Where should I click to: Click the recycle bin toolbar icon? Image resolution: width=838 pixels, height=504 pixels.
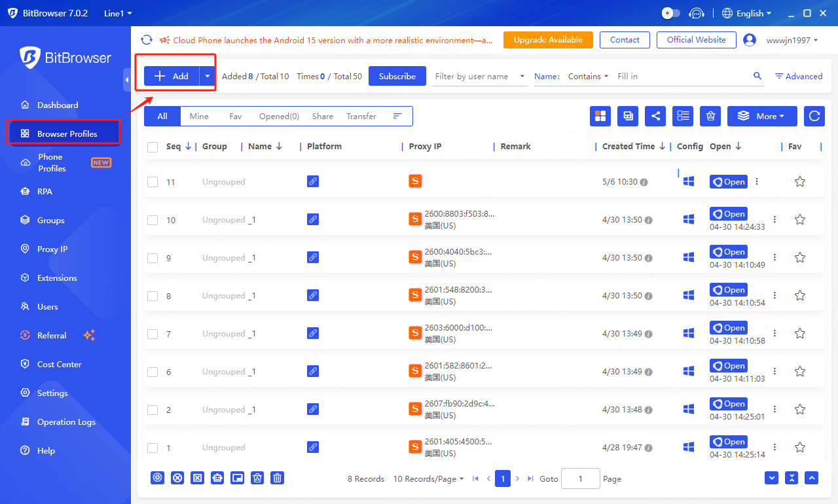710,116
